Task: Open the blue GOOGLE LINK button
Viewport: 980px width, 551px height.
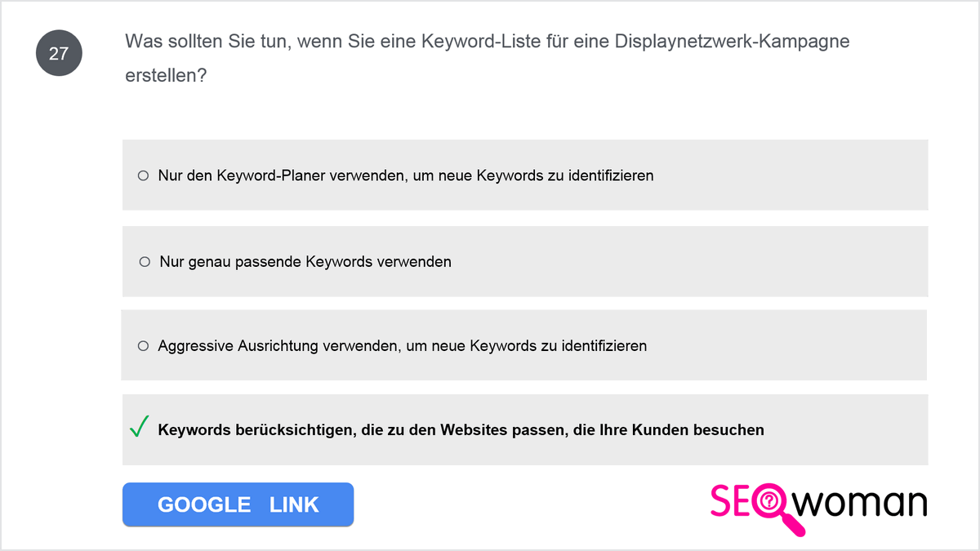Action: point(238,504)
